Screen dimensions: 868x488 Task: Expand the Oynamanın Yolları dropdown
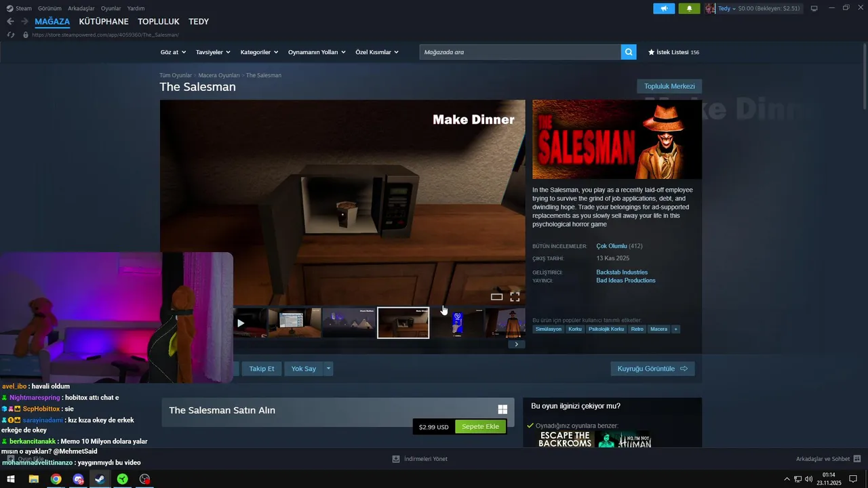(x=317, y=52)
